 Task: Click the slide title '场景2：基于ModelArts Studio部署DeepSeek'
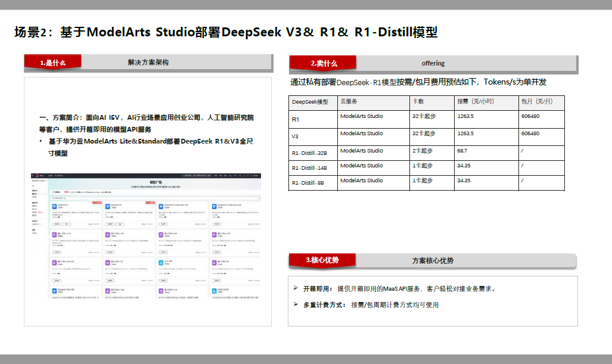226,32
